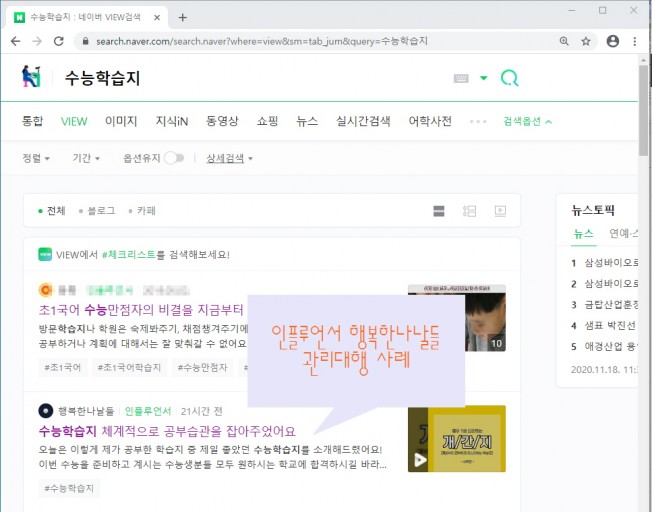This screenshot has width=652, height=512.
Task: Open zoom magnifier icon in address bar
Action: (x=564, y=41)
